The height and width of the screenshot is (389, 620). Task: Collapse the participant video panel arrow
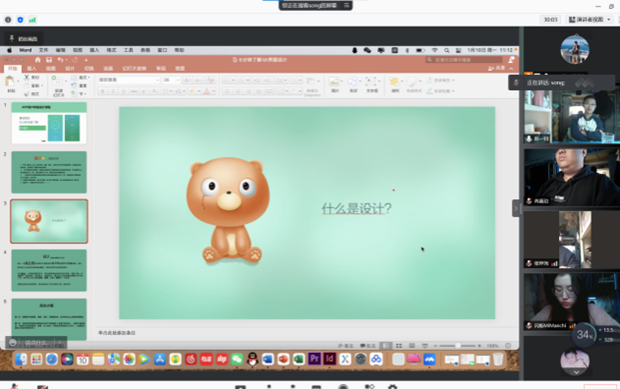click(x=516, y=208)
